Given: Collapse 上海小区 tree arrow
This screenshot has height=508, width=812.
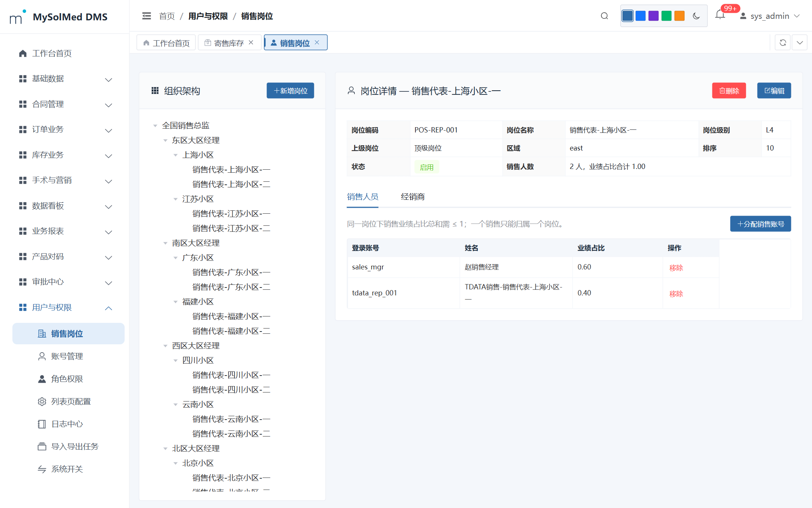Looking at the screenshot, I should click(x=176, y=155).
